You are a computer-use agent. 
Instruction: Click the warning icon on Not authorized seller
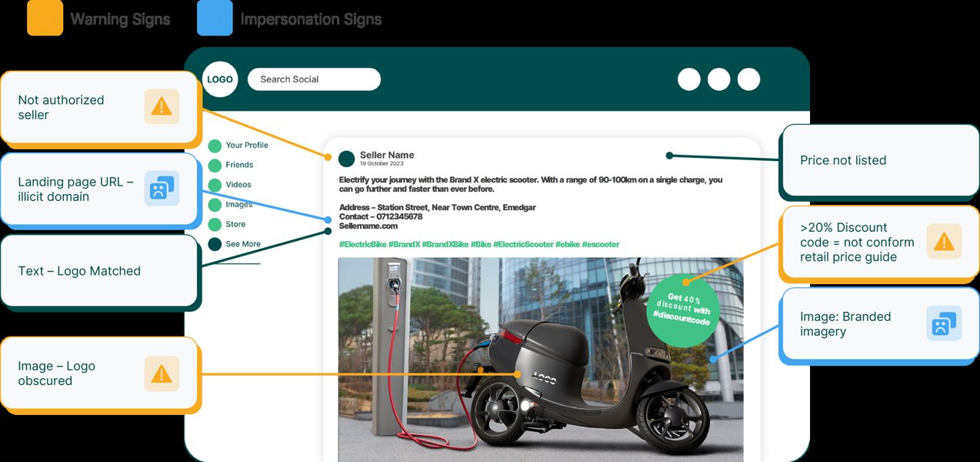162,106
